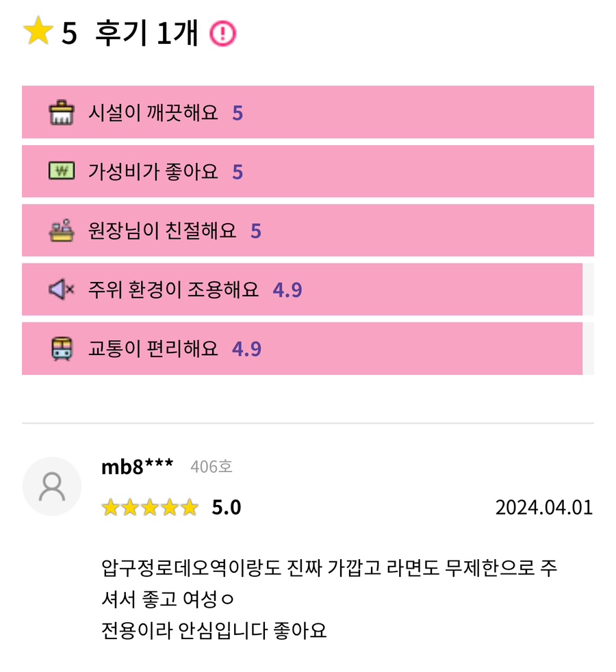Click the reviewer name mb8***

click(x=137, y=467)
